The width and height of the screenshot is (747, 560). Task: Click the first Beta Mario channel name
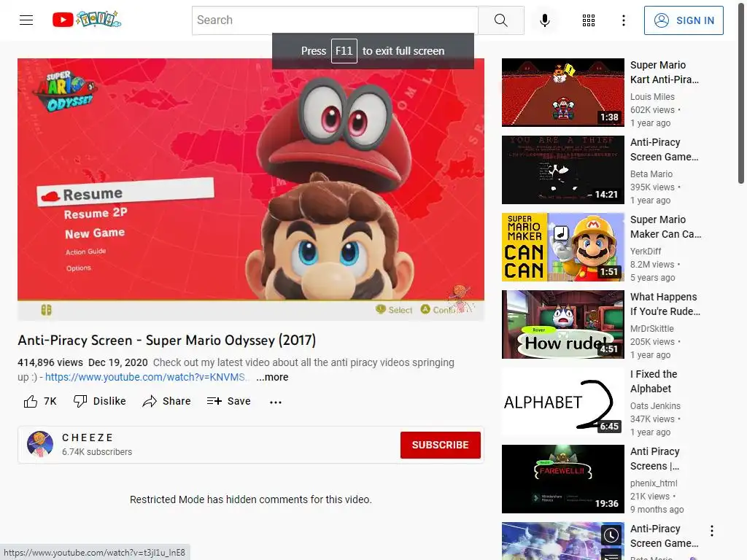[651, 174]
